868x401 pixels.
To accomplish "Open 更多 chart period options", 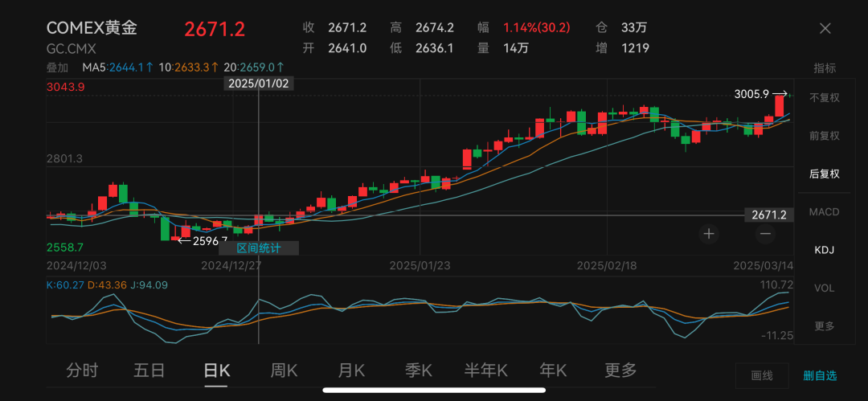I will [x=620, y=370].
